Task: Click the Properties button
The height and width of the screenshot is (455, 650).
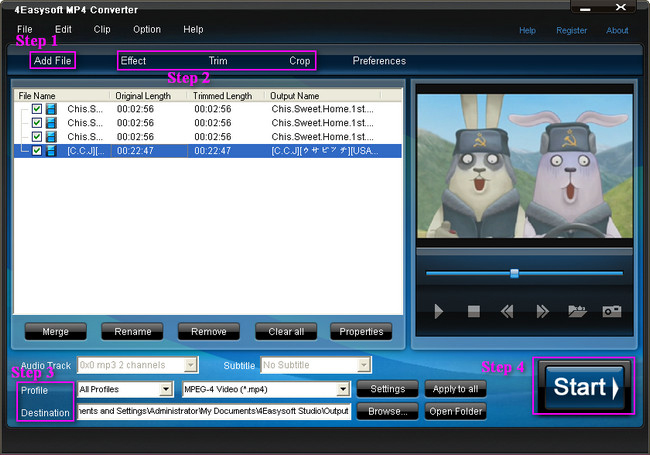Action: pyautogui.click(x=361, y=332)
